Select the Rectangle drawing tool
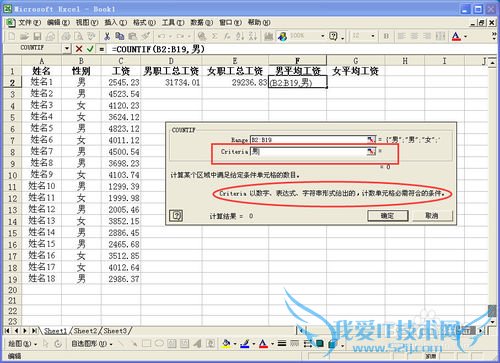Viewport: 500px width, 363px height. click(146, 343)
